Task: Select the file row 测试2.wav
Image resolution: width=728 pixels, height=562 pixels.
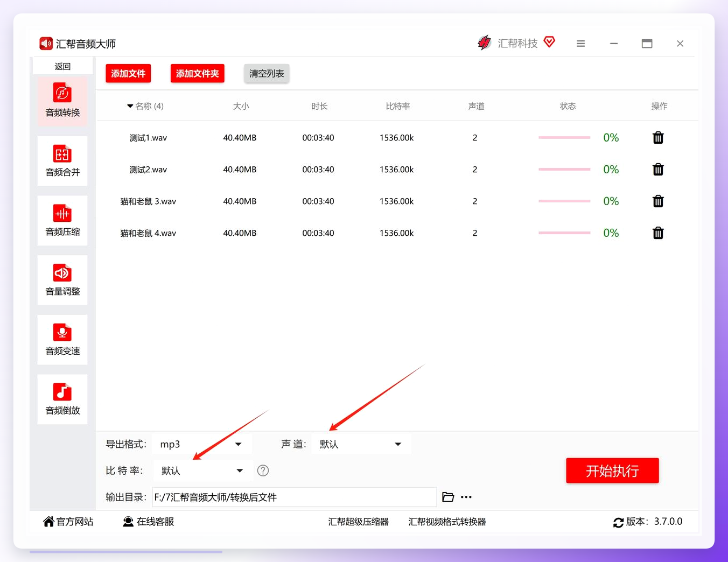Action: (397, 170)
